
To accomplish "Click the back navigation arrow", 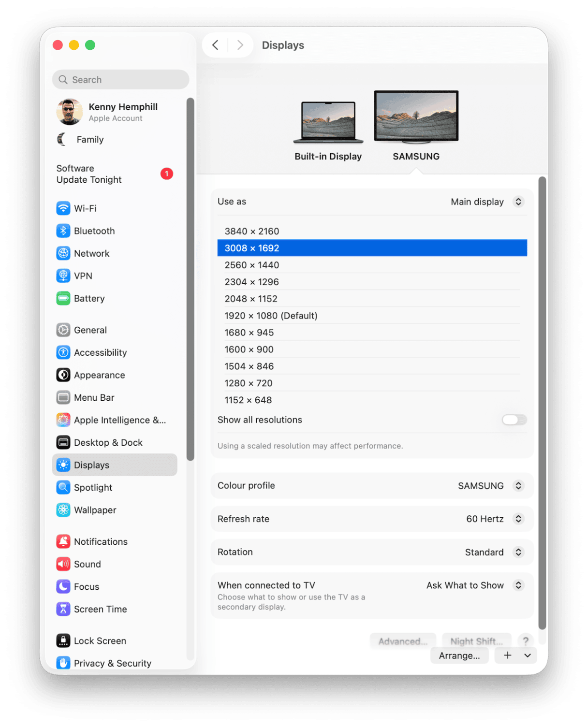I will click(x=215, y=45).
